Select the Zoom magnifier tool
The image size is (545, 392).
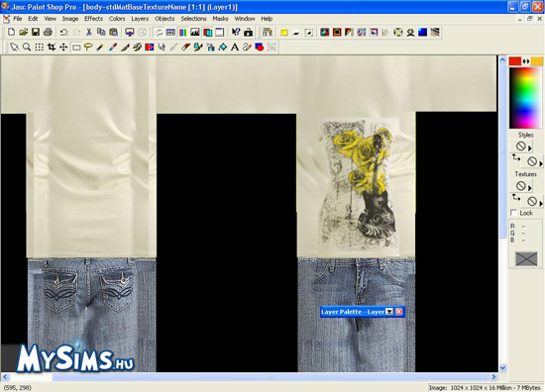pyautogui.click(x=27, y=48)
